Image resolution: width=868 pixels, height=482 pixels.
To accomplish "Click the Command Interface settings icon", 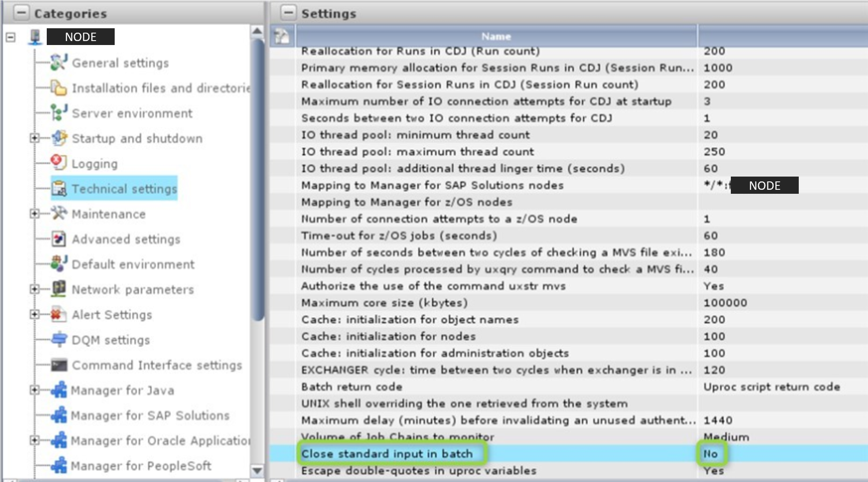I will [58, 365].
